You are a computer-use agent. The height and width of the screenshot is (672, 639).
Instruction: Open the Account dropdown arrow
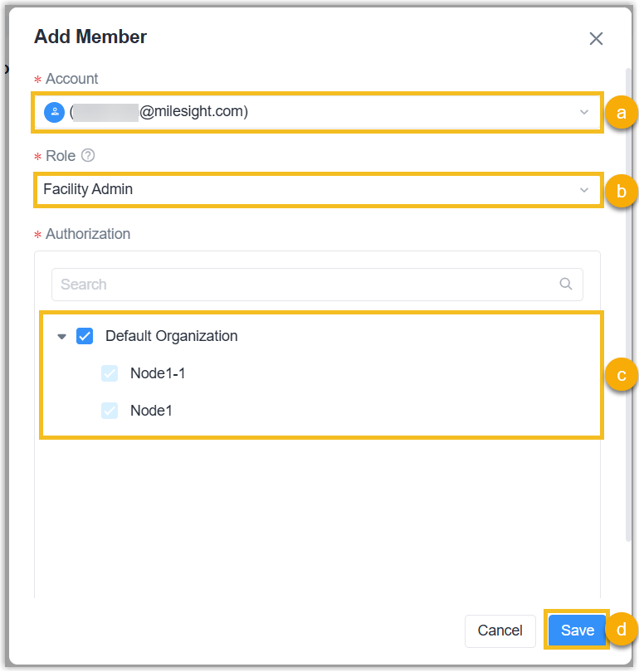point(584,112)
